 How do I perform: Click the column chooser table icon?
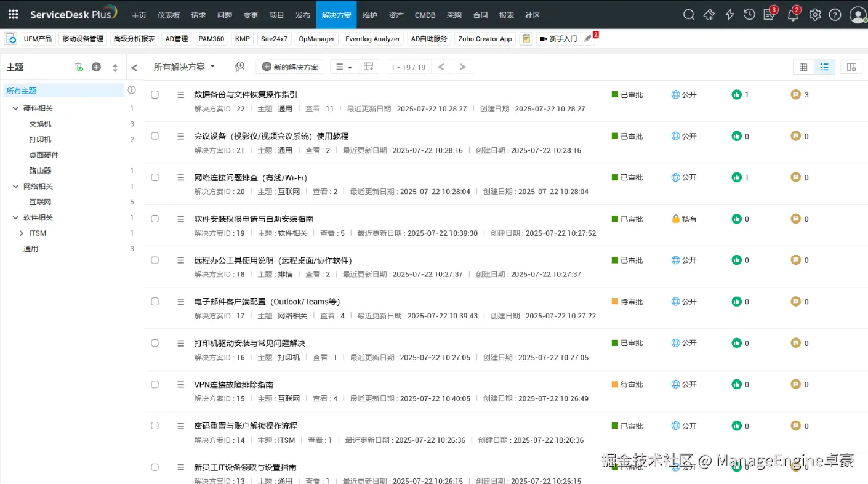369,67
